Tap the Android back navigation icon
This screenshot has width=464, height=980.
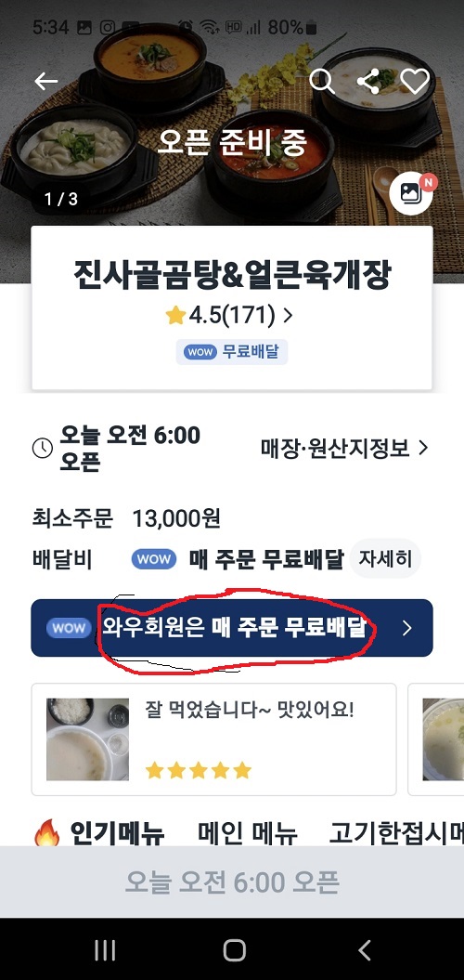tap(365, 950)
